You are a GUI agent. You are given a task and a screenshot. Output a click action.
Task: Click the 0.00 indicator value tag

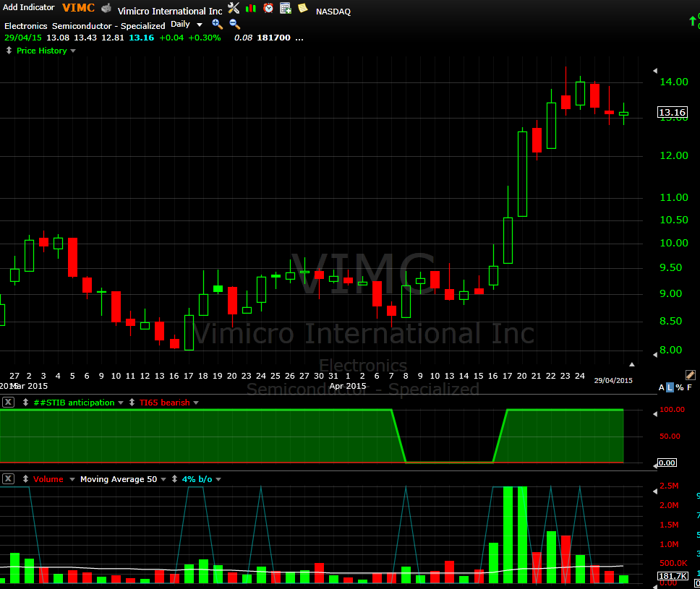coord(667,463)
